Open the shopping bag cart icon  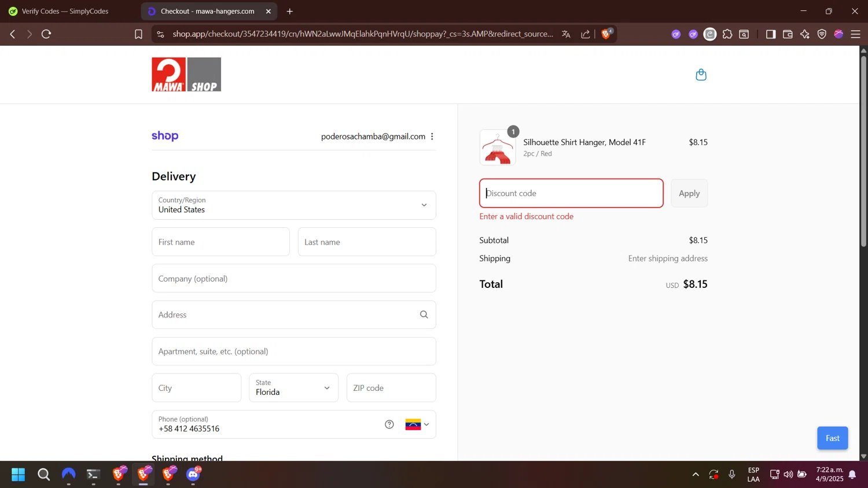pyautogui.click(x=701, y=75)
